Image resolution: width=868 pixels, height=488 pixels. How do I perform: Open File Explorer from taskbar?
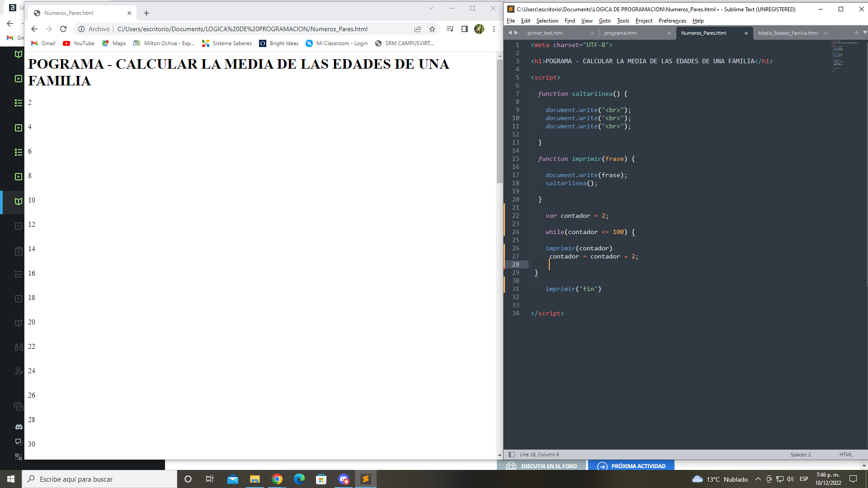(x=255, y=479)
